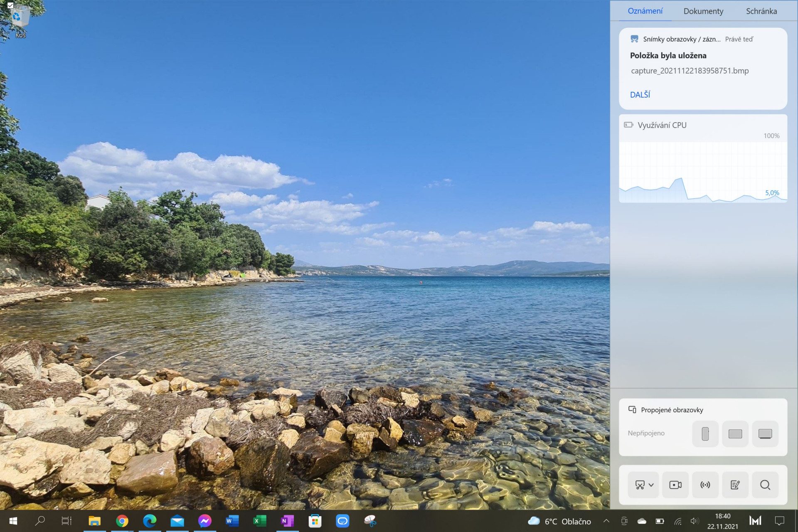Open Snipping tool icon in taskbar

(x=370, y=521)
